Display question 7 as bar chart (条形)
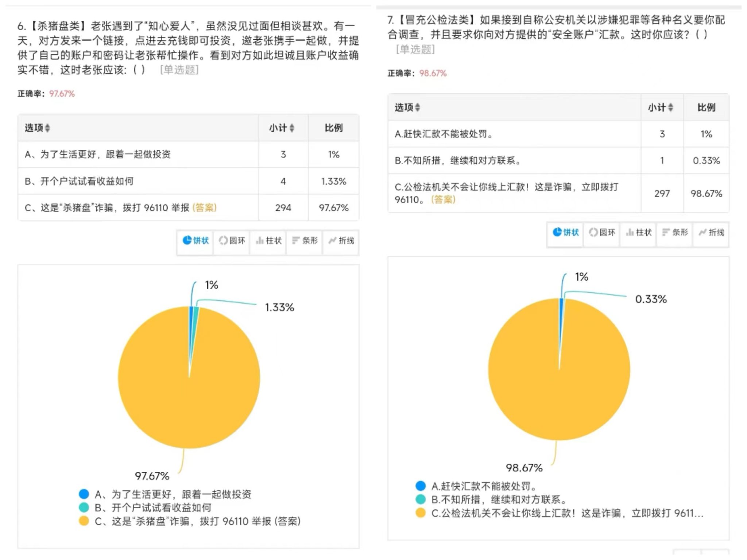747x560 pixels. 675,233
